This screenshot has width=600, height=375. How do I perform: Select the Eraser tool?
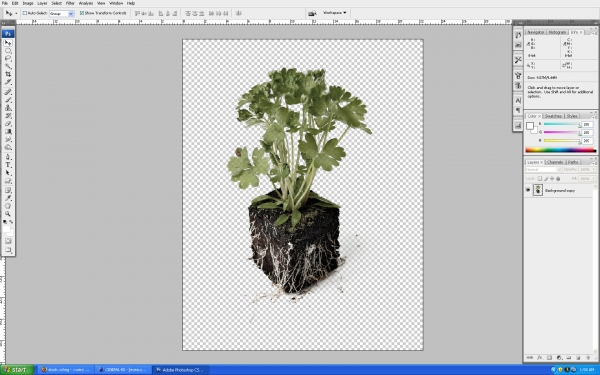click(8, 124)
